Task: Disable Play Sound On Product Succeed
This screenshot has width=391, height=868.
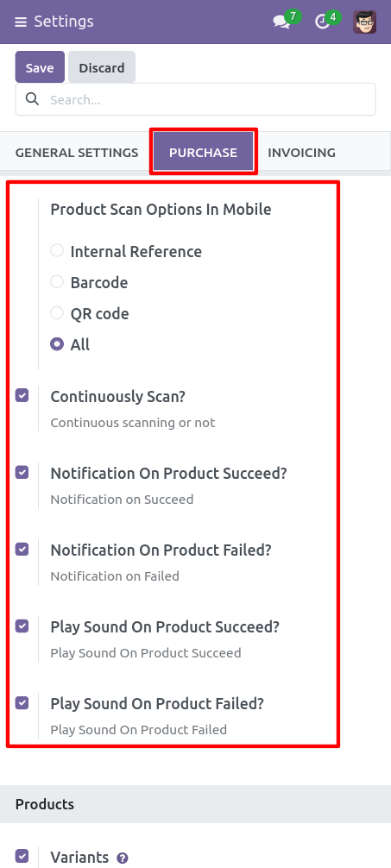Action: [22, 626]
